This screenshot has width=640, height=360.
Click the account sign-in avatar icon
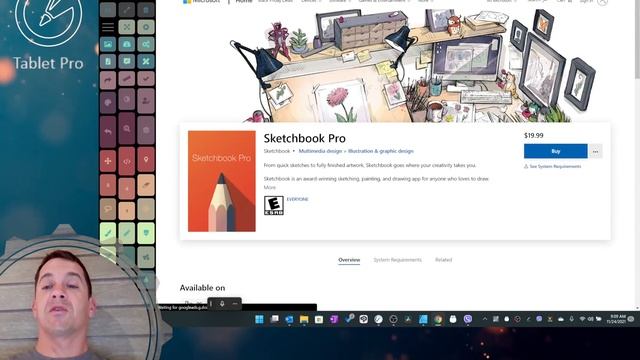point(602,2)
